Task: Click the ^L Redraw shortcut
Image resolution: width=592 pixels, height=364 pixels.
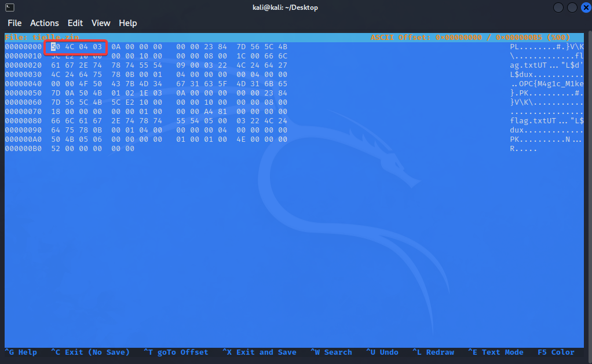Action: coord(433,352)
